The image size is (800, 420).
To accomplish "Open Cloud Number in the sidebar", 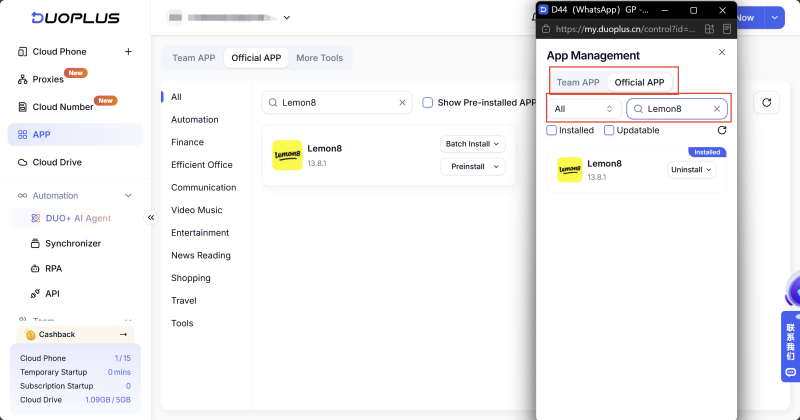I will coord(63,107).
